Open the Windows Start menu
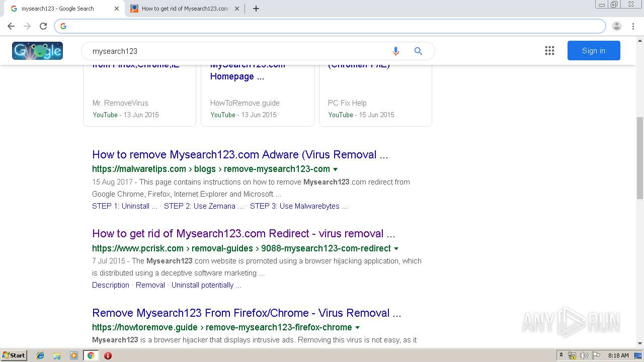Screen dimensions: 644x362 (x=14, y=355)
